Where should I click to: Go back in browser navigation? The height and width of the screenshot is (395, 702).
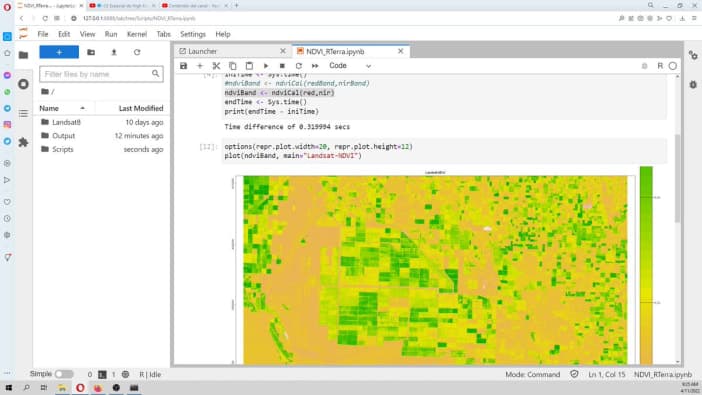pos(21,18)
